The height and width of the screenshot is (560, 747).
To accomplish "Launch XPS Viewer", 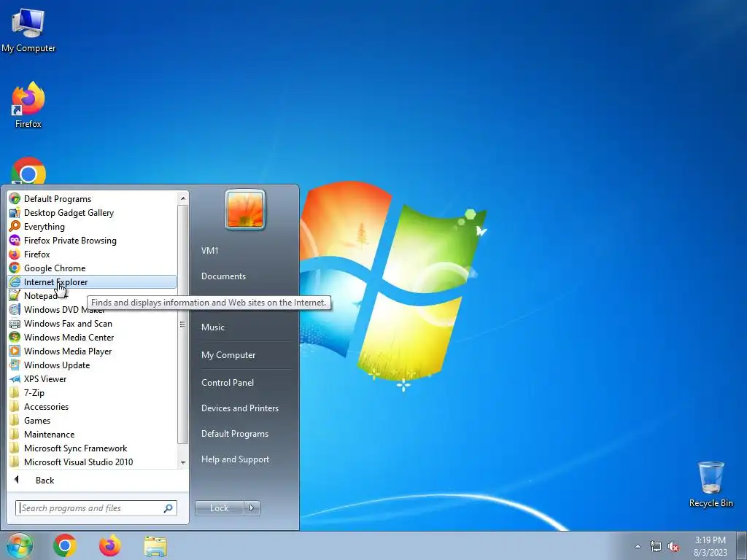I will coord(92,379).
